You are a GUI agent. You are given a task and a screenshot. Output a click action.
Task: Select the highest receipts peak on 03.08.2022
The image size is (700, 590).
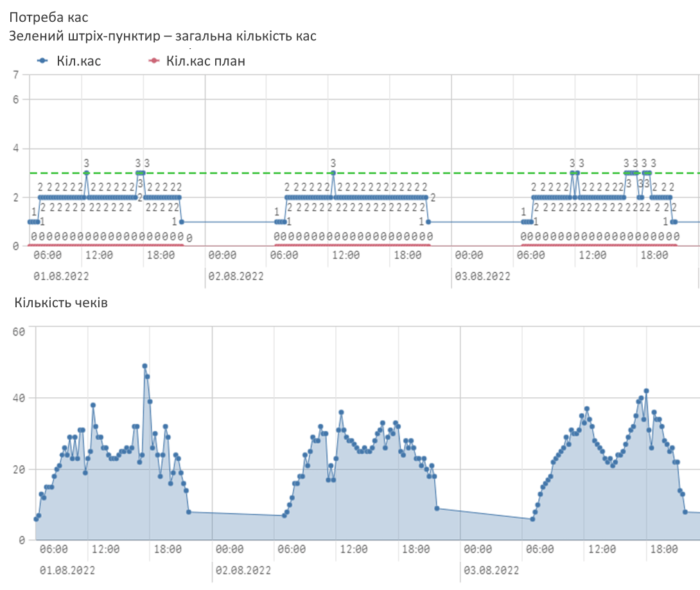tap(647, 391)
